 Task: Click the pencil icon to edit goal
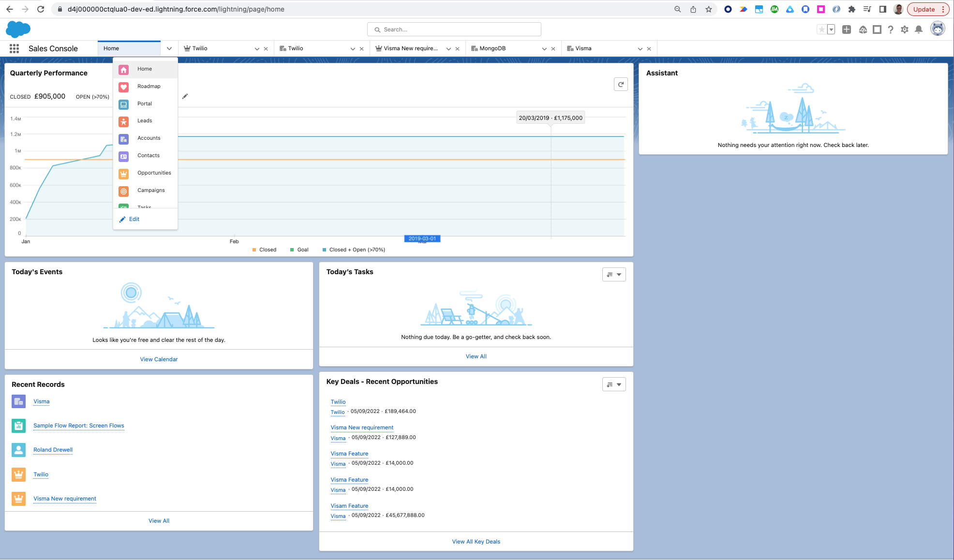185,96
